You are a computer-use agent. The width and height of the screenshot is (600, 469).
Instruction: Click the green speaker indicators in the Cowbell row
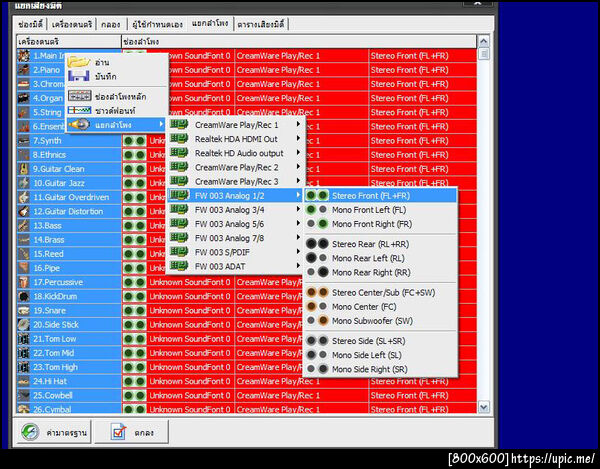(x=134, y=396)
